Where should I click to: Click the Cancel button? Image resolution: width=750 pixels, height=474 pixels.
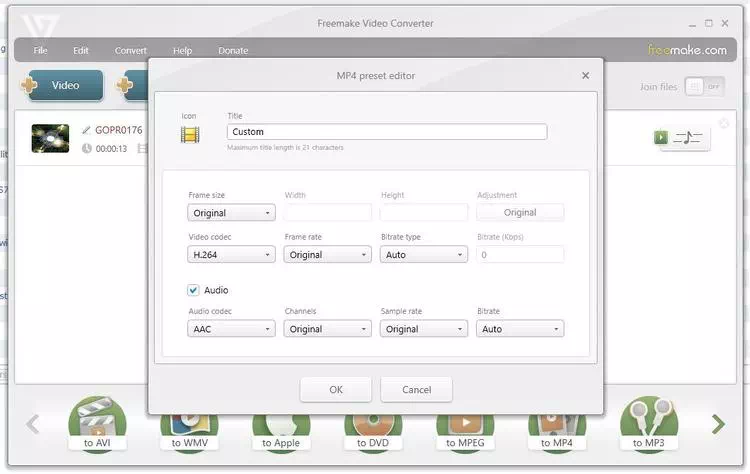tap(417, 389)
